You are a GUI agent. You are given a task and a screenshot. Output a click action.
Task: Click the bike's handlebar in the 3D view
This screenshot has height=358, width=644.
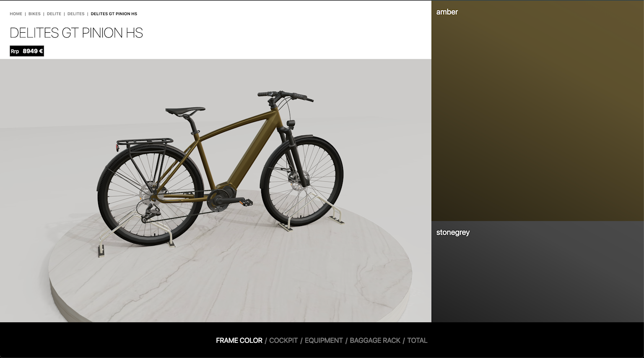285,96
